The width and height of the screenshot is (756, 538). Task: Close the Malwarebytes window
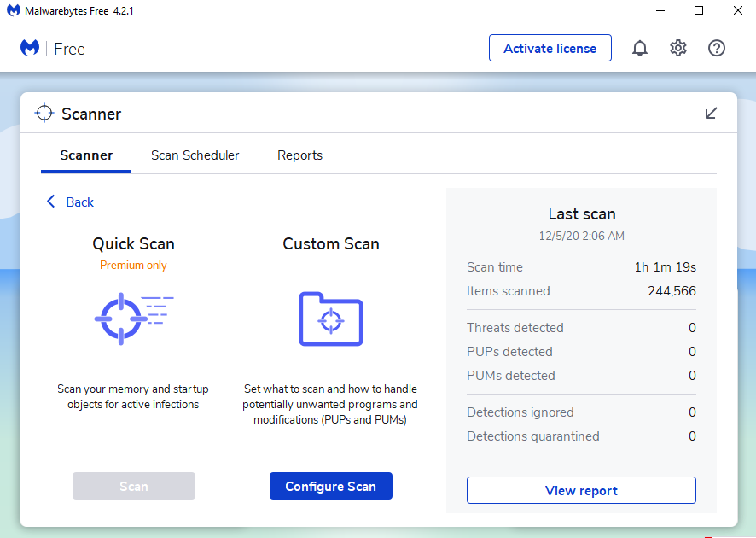tap(738, 10)
